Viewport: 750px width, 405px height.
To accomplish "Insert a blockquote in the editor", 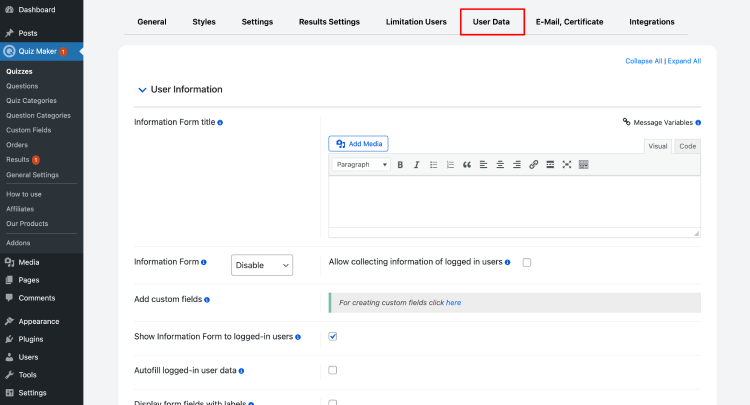I will (x=467, y=164).
